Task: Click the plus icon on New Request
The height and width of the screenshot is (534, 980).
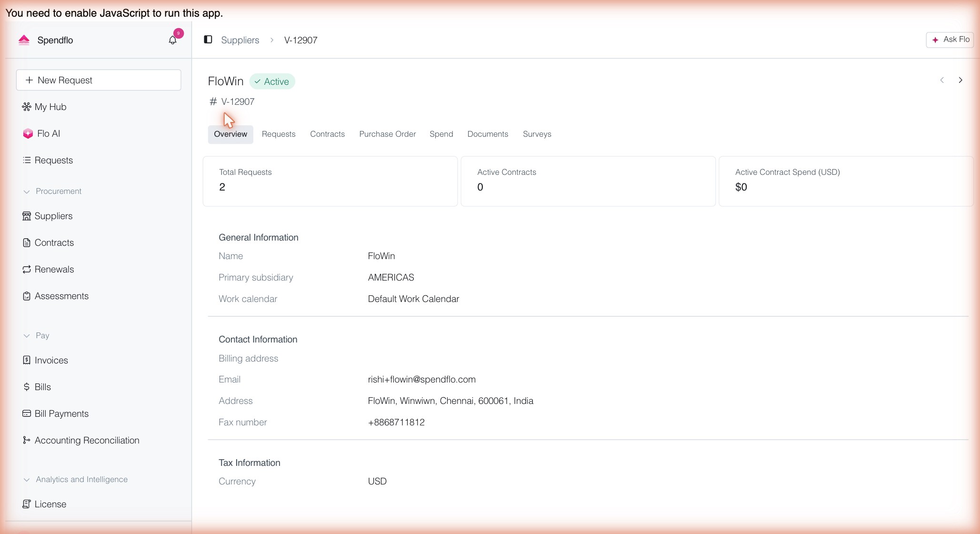Action: click(29, 80)
